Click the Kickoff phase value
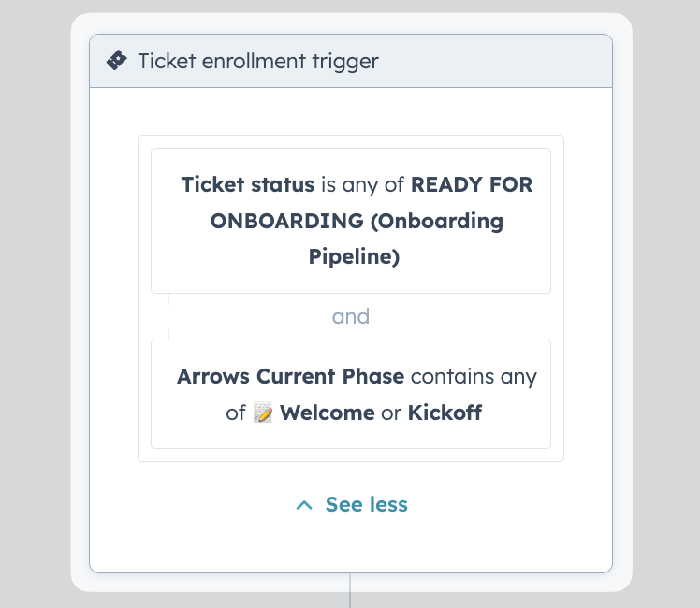This screenshot has width=700, height=608. (x=445, y=413)
